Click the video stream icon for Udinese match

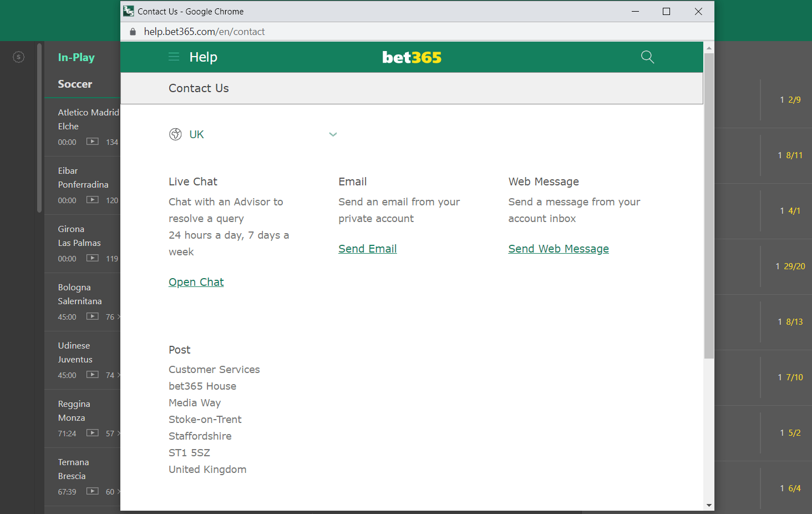(93, 375)
